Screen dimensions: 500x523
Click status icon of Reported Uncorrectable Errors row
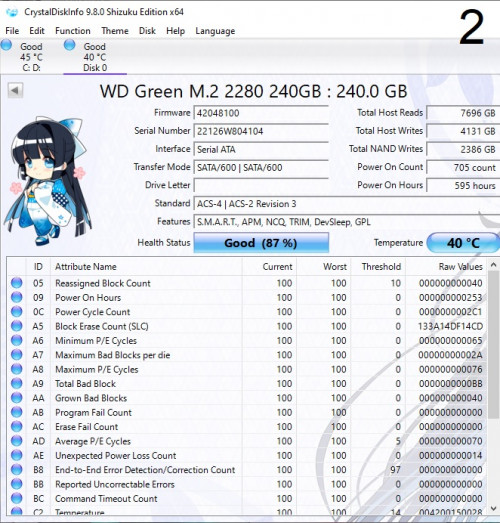coord(16,484)
